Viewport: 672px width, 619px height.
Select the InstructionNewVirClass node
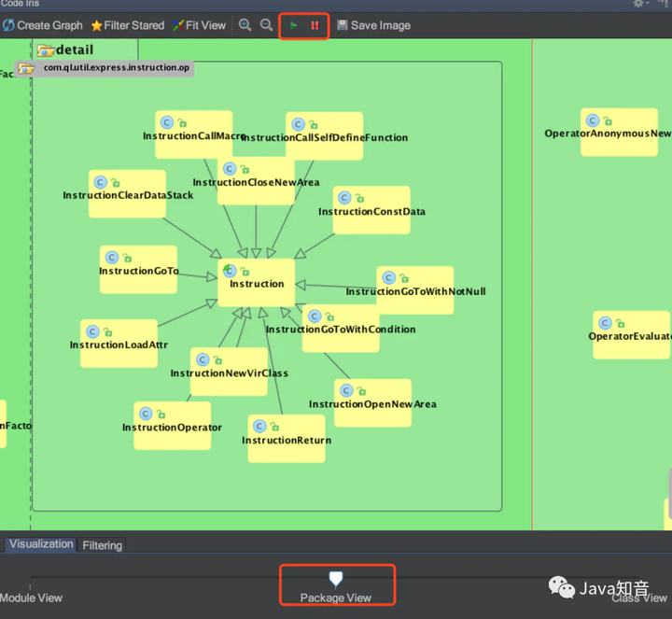coord(229,372)
